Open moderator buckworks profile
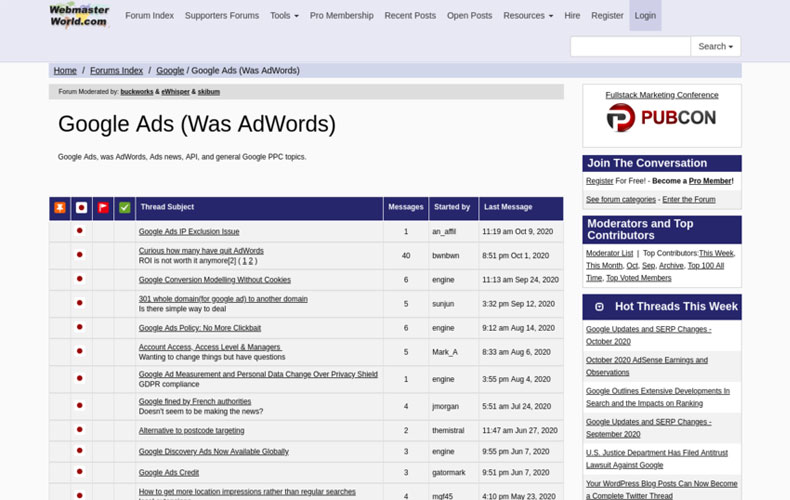 click(137, 92)
